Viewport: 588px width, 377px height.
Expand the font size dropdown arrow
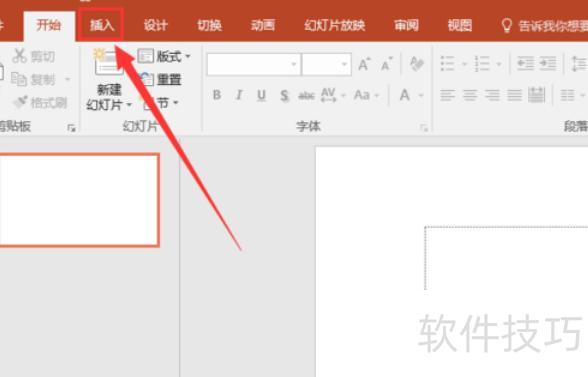pyautogui.click(x=344, y=64)
